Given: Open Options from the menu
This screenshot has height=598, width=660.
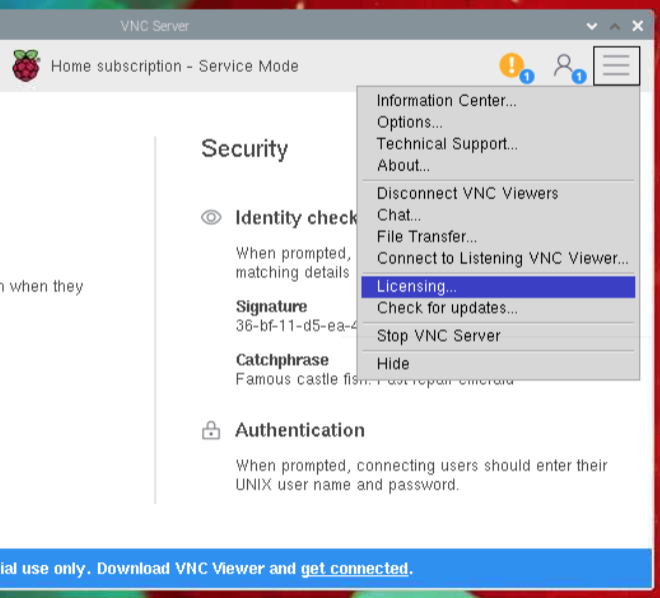Looking at the screenshot, I should (498, 122).
